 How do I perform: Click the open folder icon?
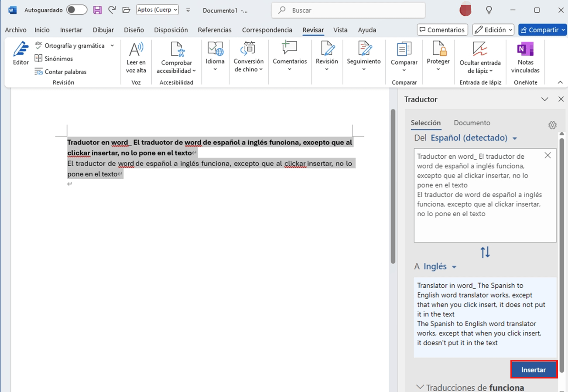click(126, 10)
